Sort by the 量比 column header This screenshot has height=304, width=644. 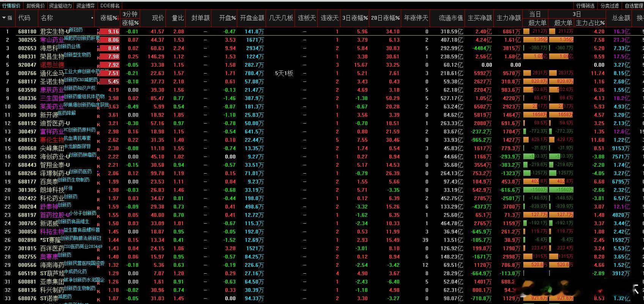click(178, 18)
